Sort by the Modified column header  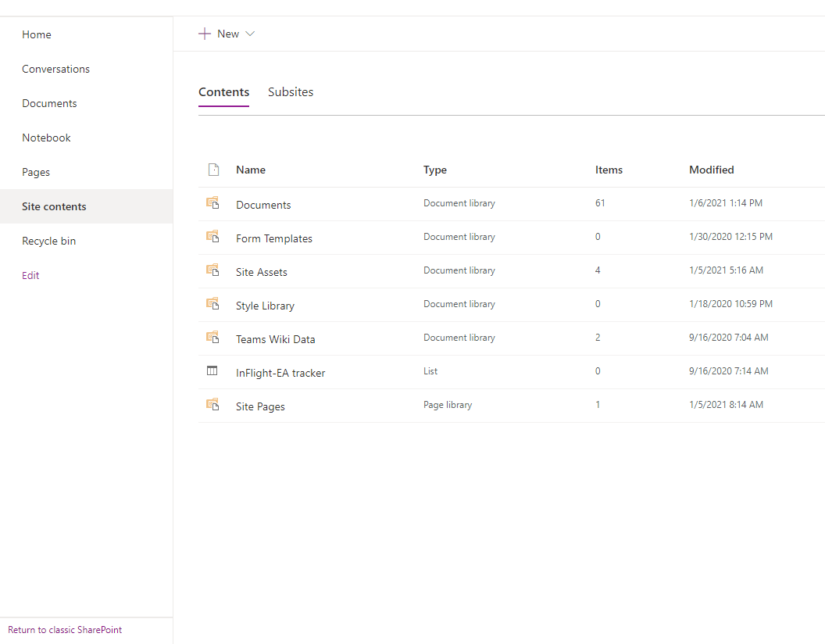coord(712,170)
